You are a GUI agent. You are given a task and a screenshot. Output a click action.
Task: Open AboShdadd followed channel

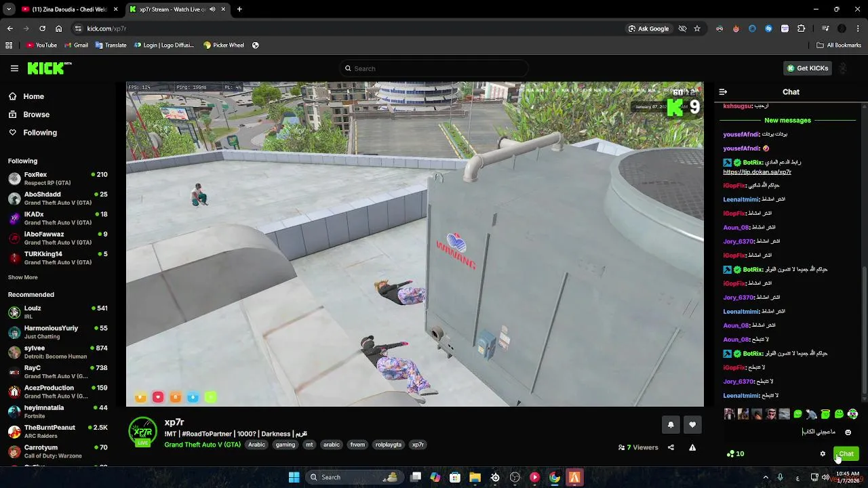(x=58, y=198)
